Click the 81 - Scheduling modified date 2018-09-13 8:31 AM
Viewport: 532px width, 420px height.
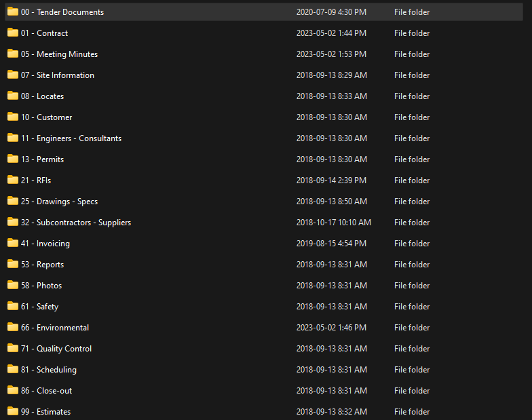coord(332,370)
